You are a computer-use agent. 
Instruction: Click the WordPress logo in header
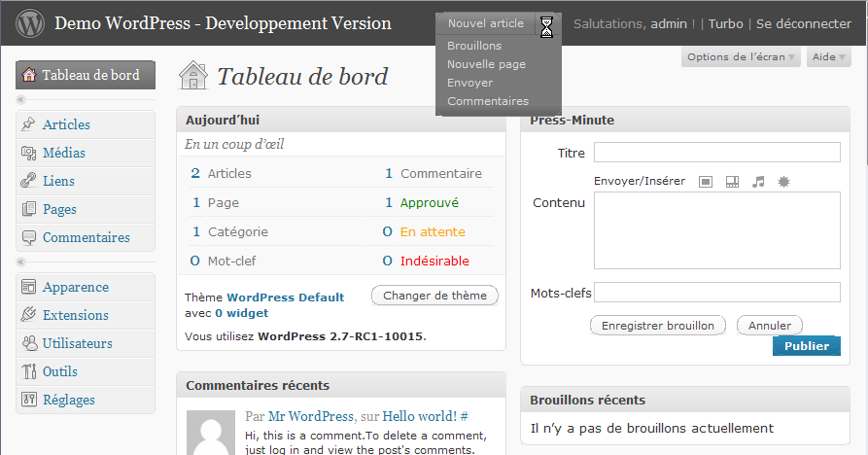click(x=30, y=23)
